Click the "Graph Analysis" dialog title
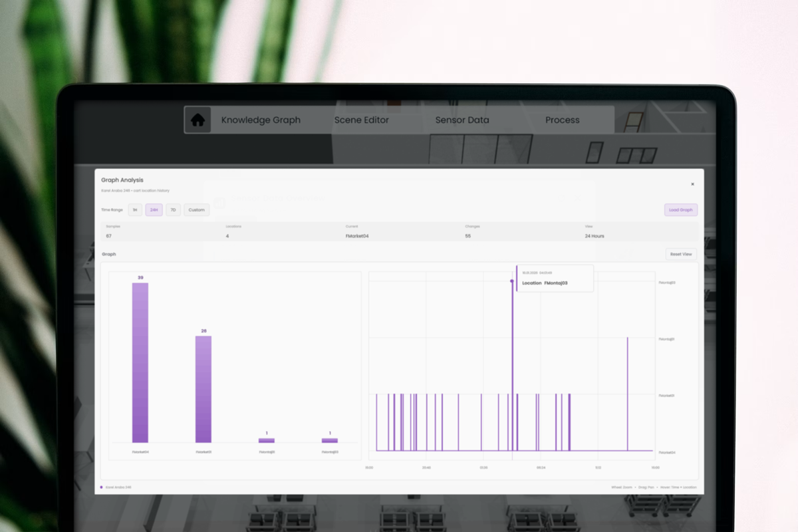 click(x=122, y=180)
